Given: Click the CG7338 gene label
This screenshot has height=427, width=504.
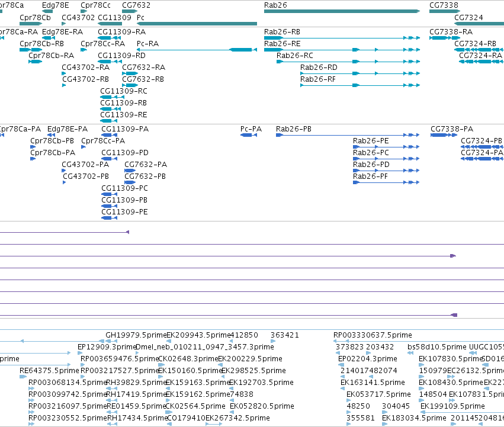Looking at the screenshot, I should coord(444,5).
